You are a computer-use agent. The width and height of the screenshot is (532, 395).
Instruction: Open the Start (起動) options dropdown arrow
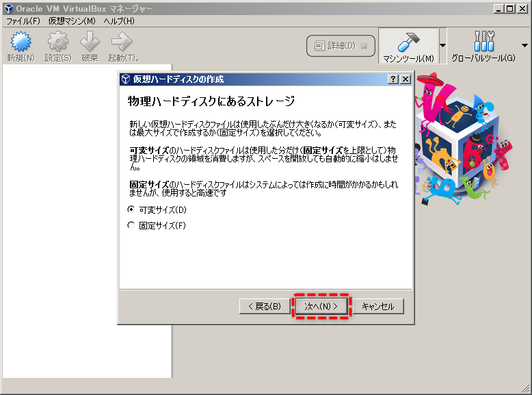click(137, 60)
